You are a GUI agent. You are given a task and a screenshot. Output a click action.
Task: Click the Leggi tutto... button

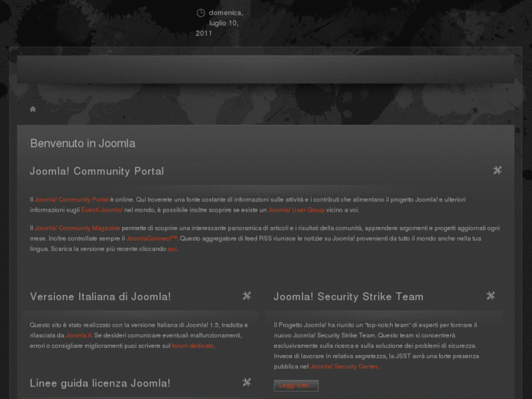pyautogui.click(x=296, y=385)
